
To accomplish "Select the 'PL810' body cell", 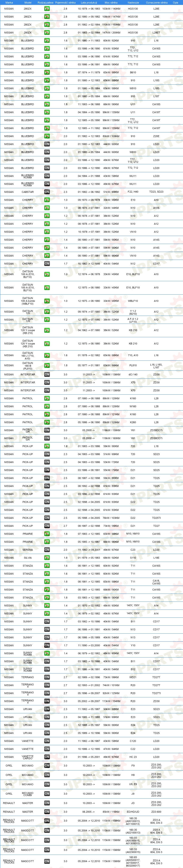I will [x=133, y=365].
